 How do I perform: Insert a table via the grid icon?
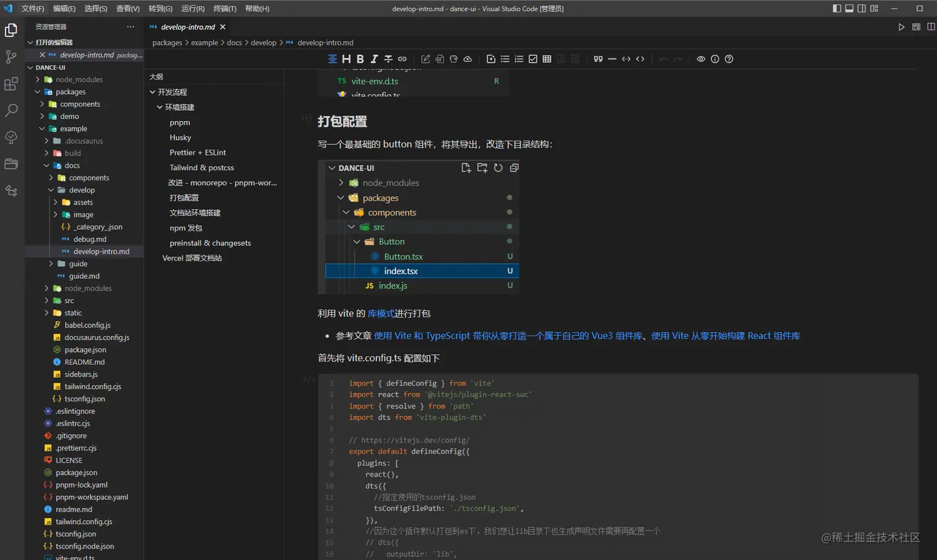pos(547,59)
